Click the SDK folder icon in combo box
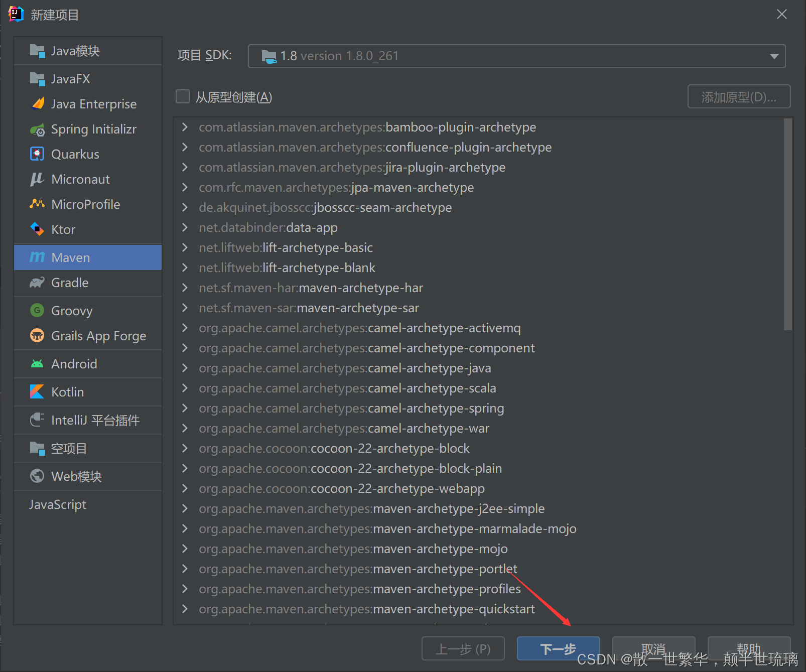The image size is (806, 672). [269, 57]
